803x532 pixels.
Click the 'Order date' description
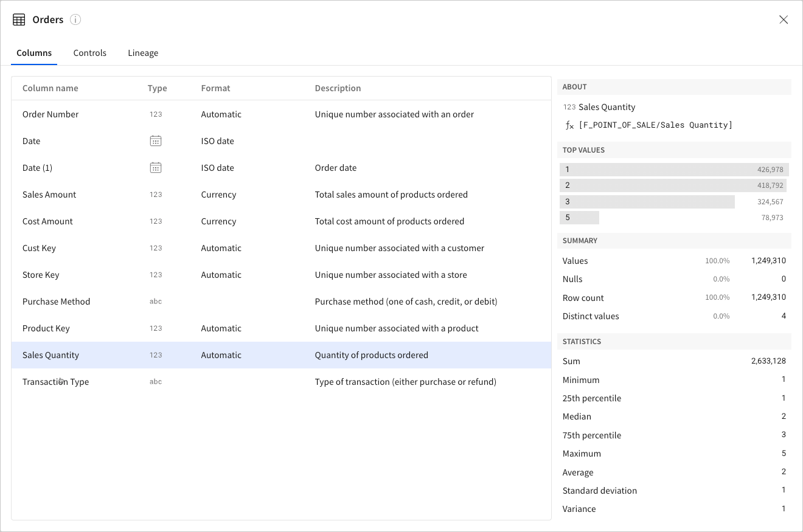click(x=336, y=168)
